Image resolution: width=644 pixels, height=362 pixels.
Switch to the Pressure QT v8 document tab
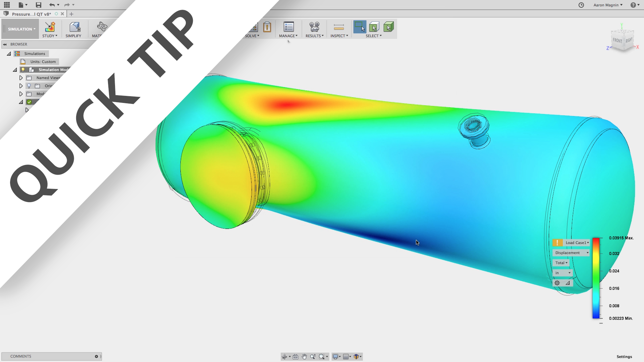pos(31,14)
